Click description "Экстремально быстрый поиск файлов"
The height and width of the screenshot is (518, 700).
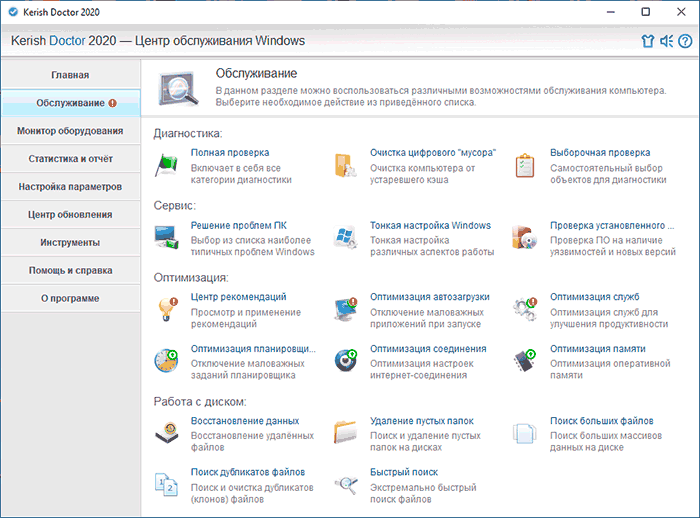coord(423,493)
